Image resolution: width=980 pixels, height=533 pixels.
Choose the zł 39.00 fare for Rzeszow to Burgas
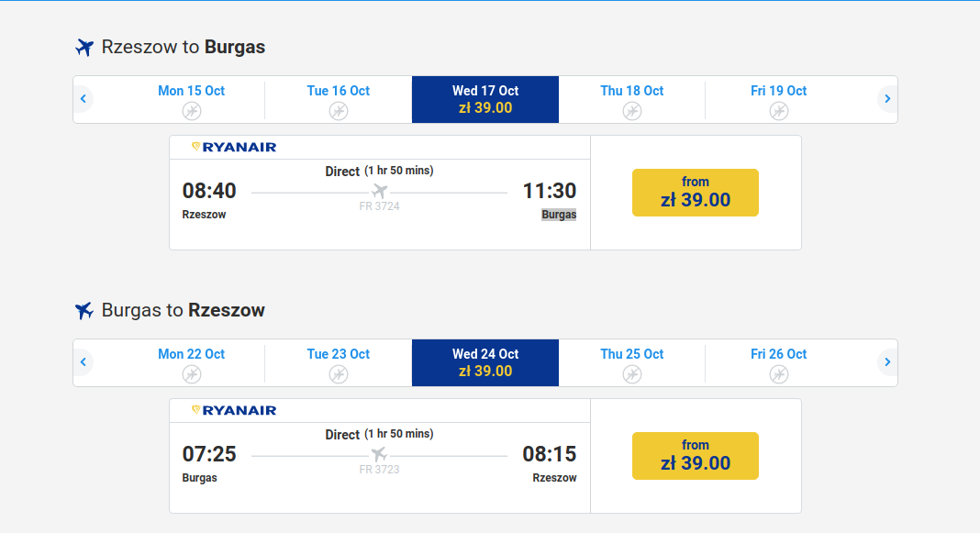click(x=695, y=193)
